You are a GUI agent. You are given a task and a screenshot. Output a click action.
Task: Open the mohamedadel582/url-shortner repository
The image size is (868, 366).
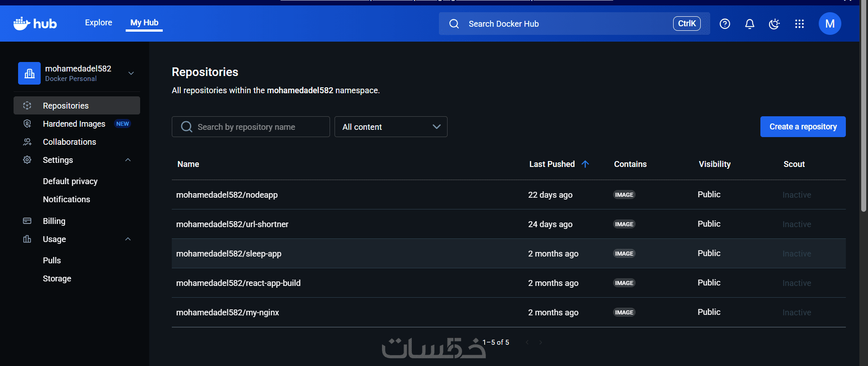click(232, 224)
